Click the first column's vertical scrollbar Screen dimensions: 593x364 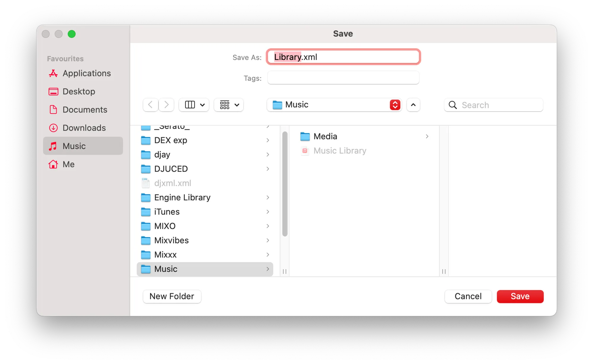[x=285, y=184]
